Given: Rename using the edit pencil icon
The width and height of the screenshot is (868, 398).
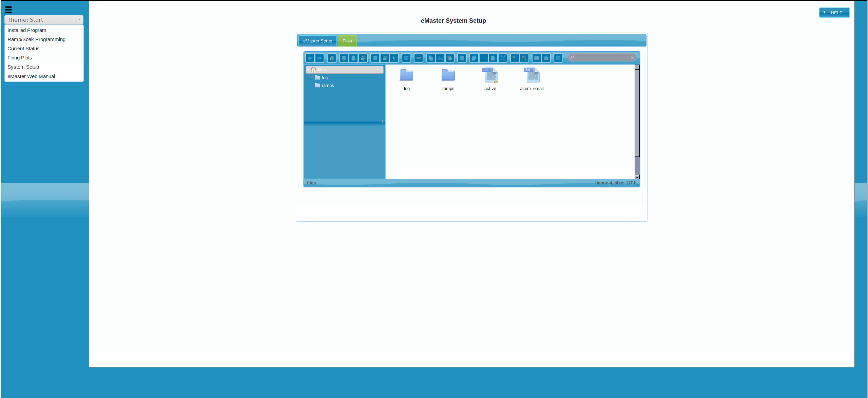Looking at the screenshot, I should tap(493, 58).
